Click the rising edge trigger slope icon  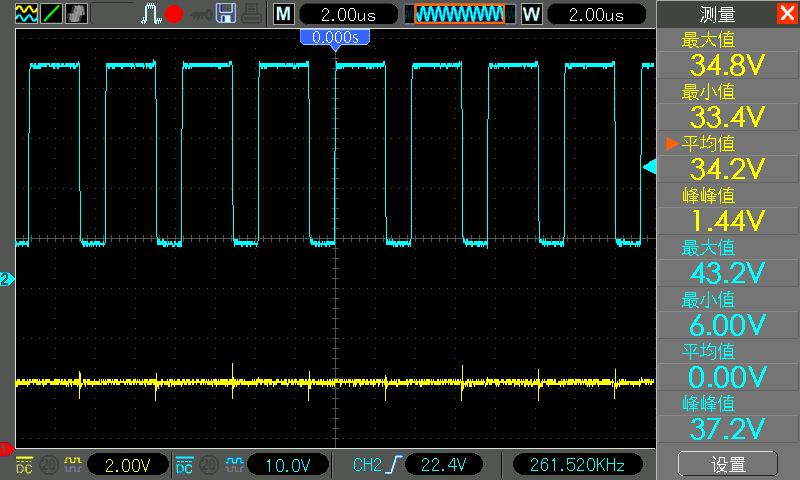pyautogui.click(x=393, y=465)
